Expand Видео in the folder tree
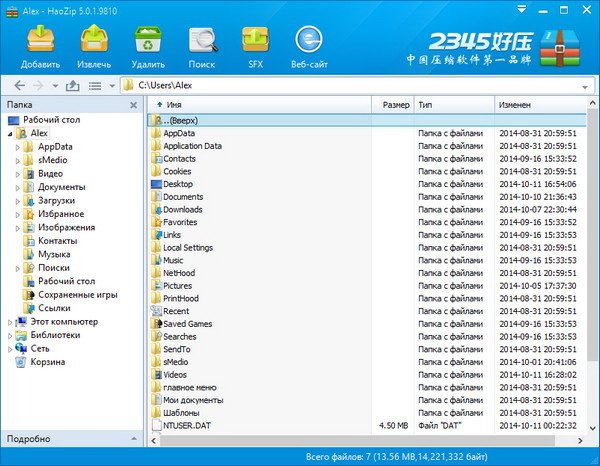 pyautogui.click(x=18, y=174)
